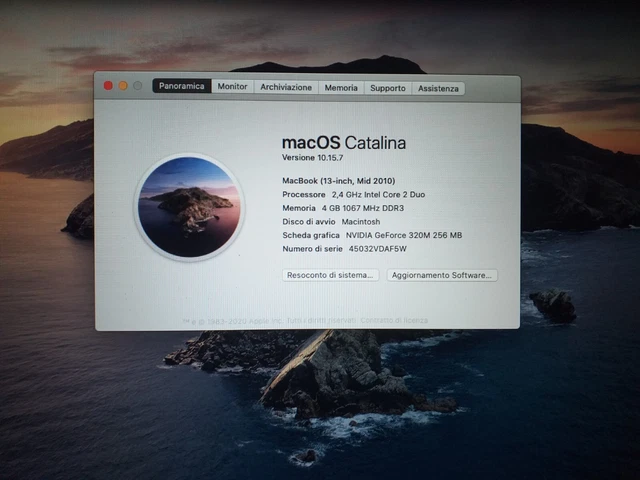Click NVIDIA GeForce 320M 256 MB text
Screen dimensions: 640x480
[404, 235]
